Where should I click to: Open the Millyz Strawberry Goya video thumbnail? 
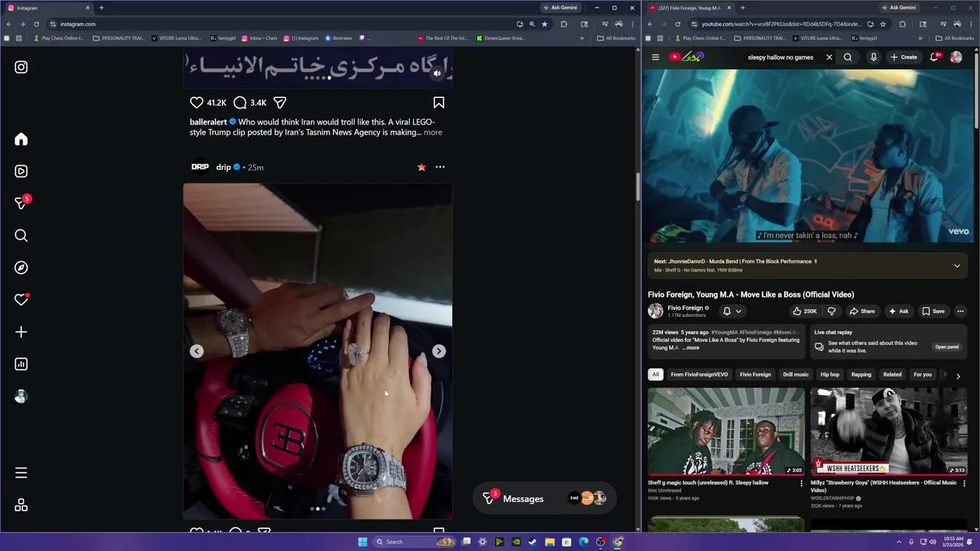889,431
